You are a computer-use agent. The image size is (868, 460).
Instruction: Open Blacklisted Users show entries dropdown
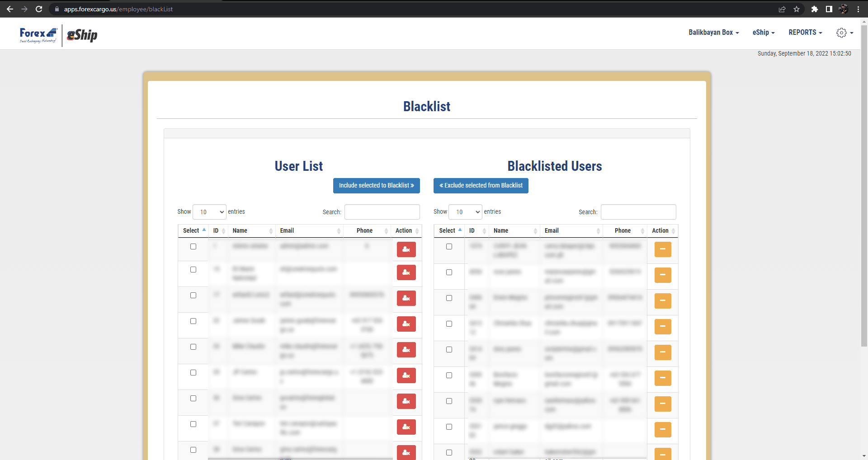(x=466, y=212)
